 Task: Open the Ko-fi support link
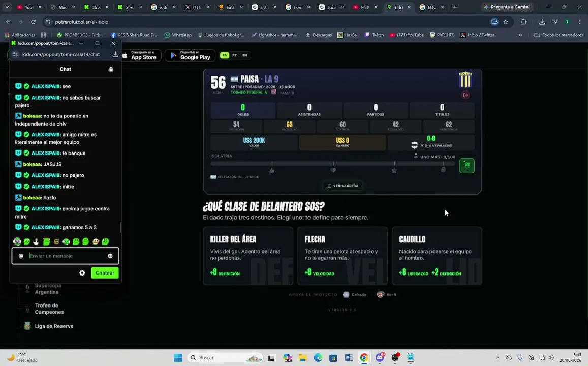(x=387, y=295)
